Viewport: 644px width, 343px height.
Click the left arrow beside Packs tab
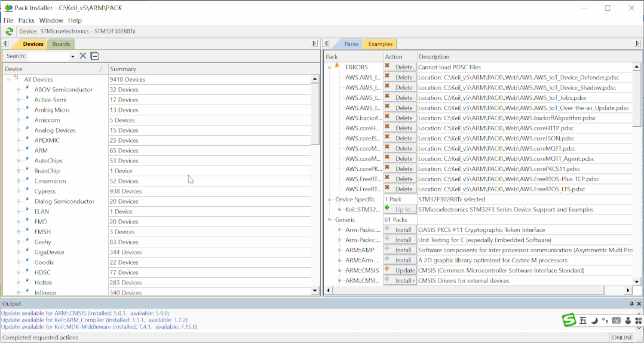pos(326,44)
